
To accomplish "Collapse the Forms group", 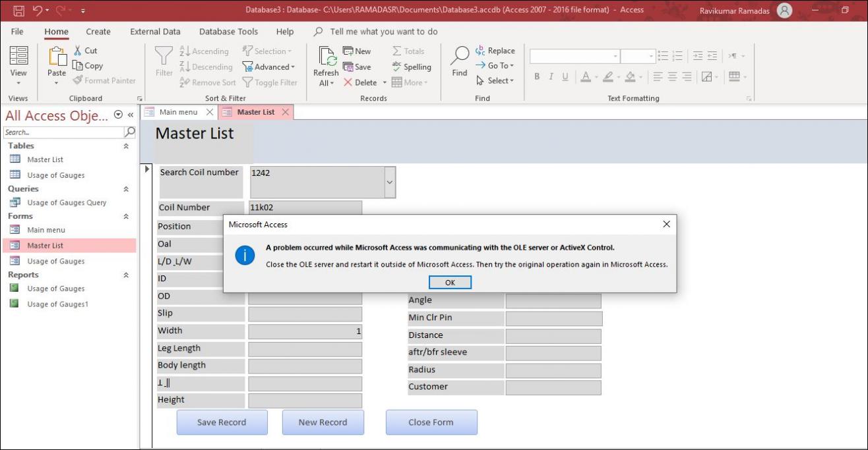I will point(126,216).
